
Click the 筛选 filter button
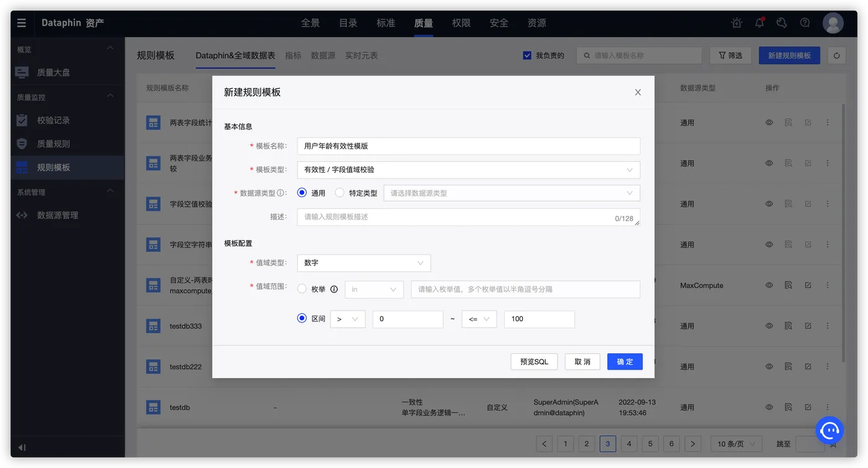[730, 56]
